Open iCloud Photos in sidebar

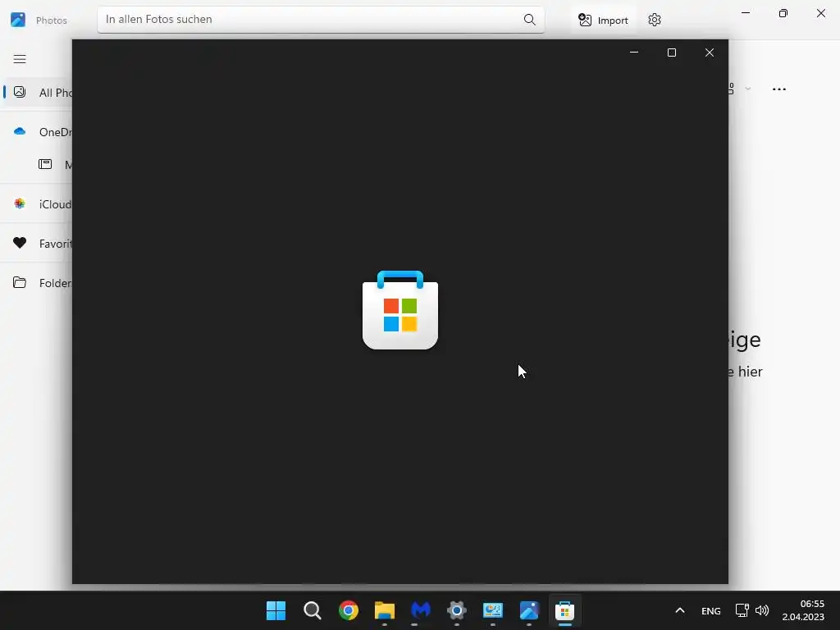tap(38, 204)
